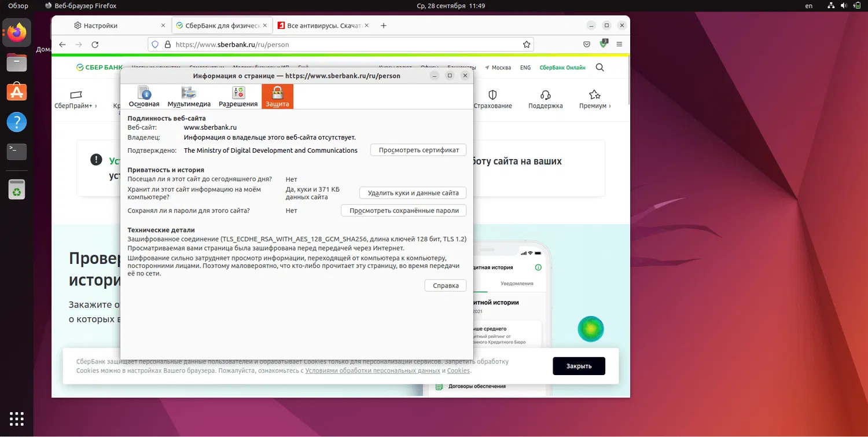The width and height of the screenshot is (868, 437).
Task: Close the Настройки browser tab
Action: tap(163, 25)
